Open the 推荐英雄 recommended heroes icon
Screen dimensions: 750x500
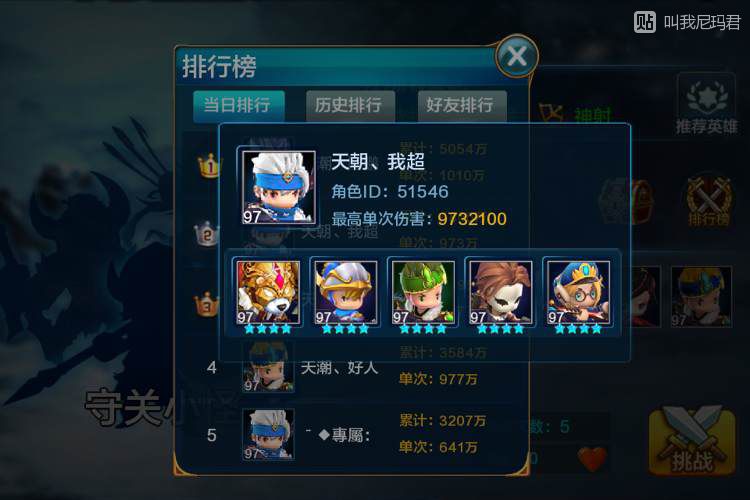click(x=706, y=106)
